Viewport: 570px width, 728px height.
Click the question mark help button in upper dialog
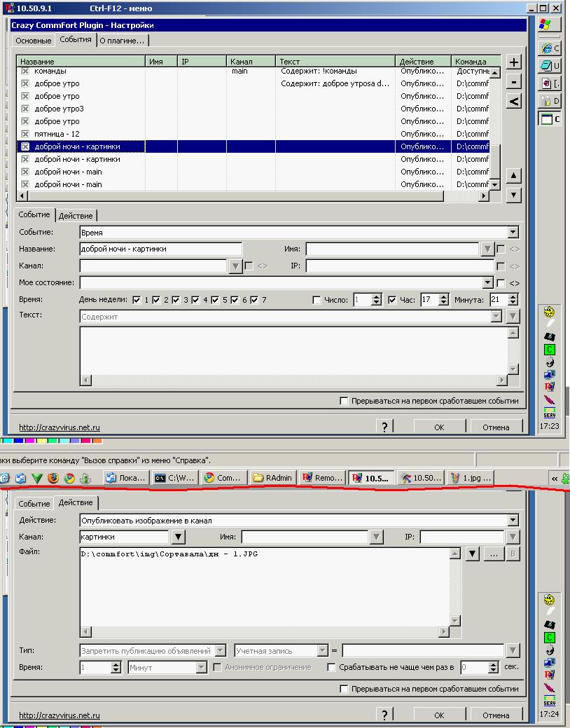(384, 426)
